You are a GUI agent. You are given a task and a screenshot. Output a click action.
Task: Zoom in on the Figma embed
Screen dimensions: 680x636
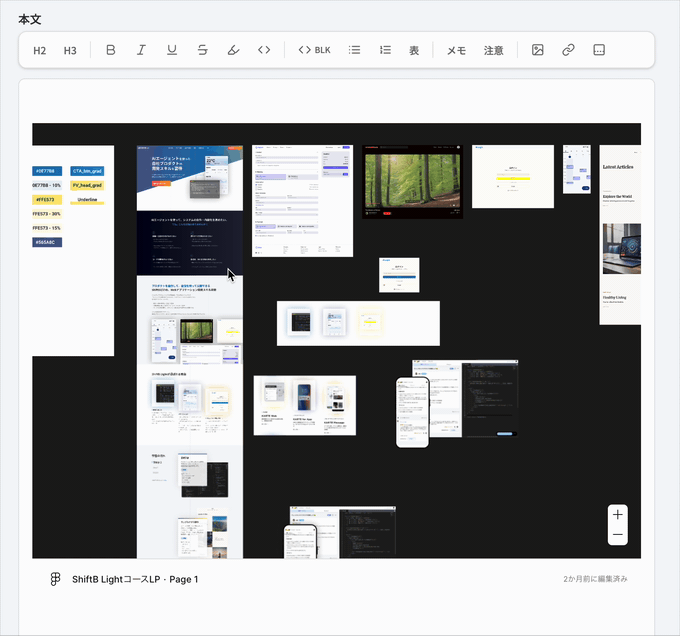coord(618,515)
